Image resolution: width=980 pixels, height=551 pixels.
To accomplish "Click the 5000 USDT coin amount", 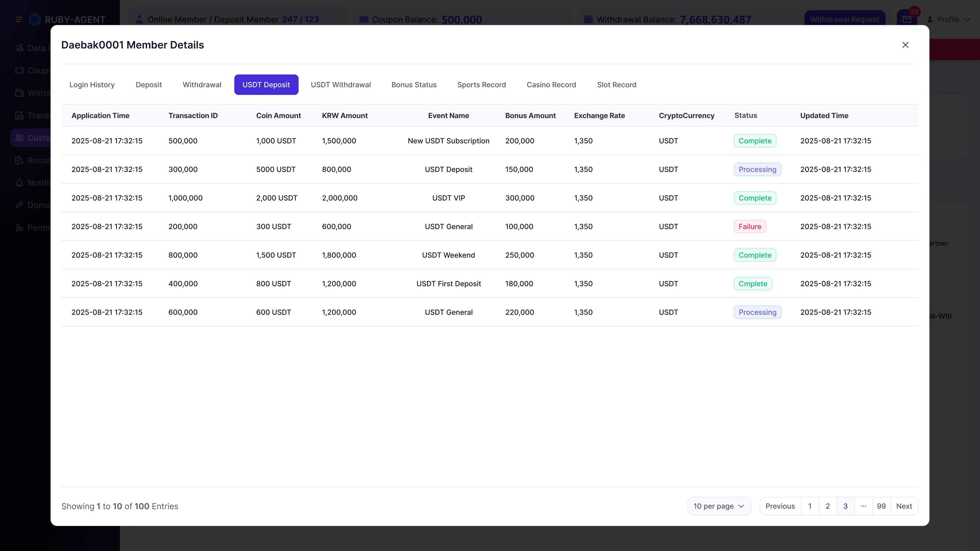I will pos(276,169).
